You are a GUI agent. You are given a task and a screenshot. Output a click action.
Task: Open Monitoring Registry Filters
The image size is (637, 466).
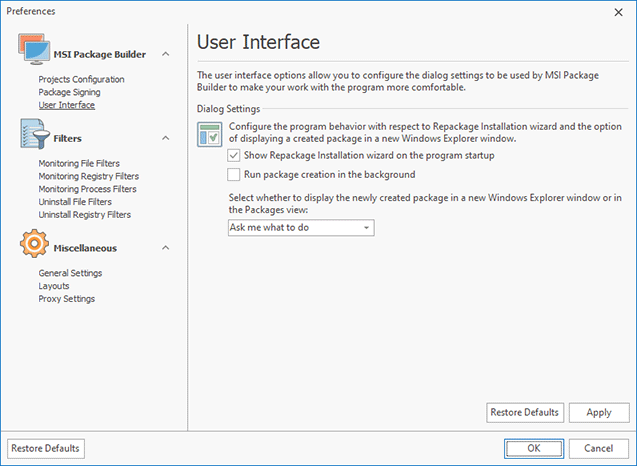(89, 176)
